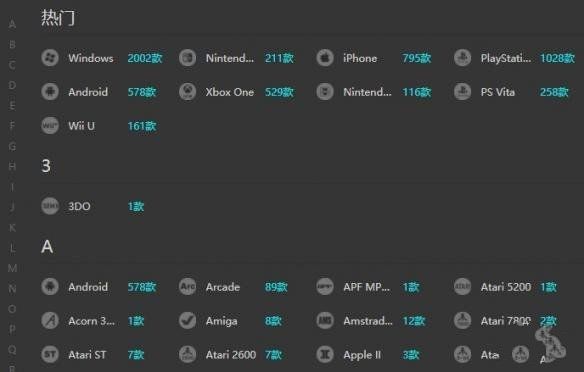Open the 7款 count beside Atari ST
The width and height of the screenshot is (584, 372).
point(136,355)
